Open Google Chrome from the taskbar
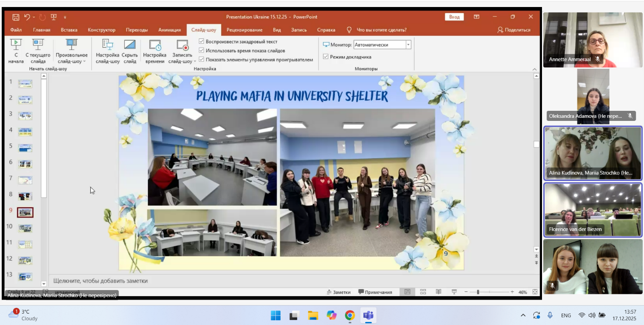Viewport: 644px width, 325px height. (x=349, y=315)
